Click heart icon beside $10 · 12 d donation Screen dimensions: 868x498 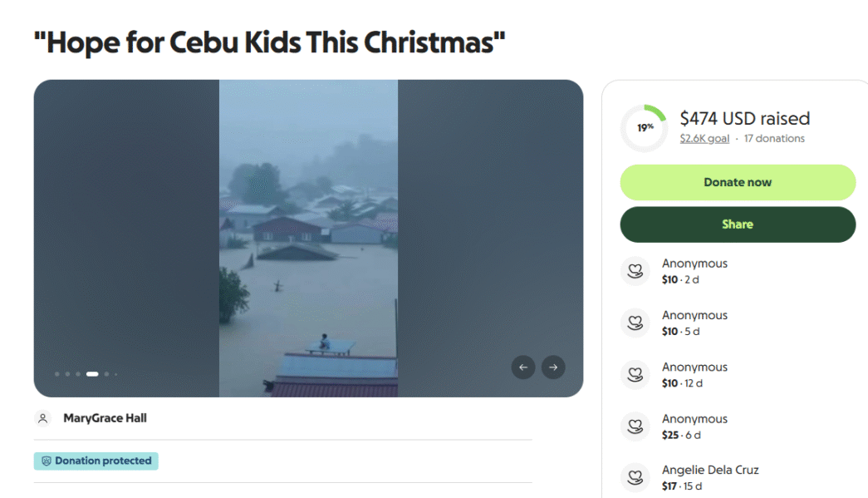[x=635, y=374]
